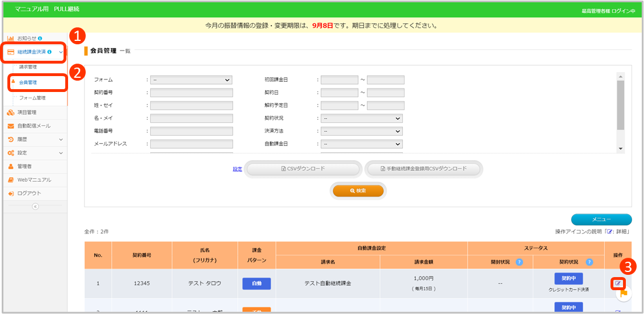Open the 契約状況 dropdown filter

[361, 118]
